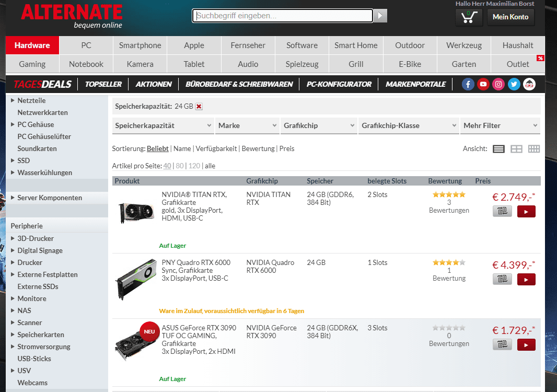
Task: Open USB-Sticks sidebar category
Action: pos(34,359)
